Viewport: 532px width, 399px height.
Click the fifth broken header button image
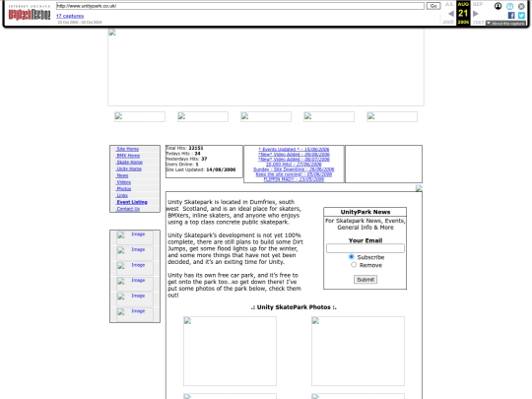tap(392, 116)
